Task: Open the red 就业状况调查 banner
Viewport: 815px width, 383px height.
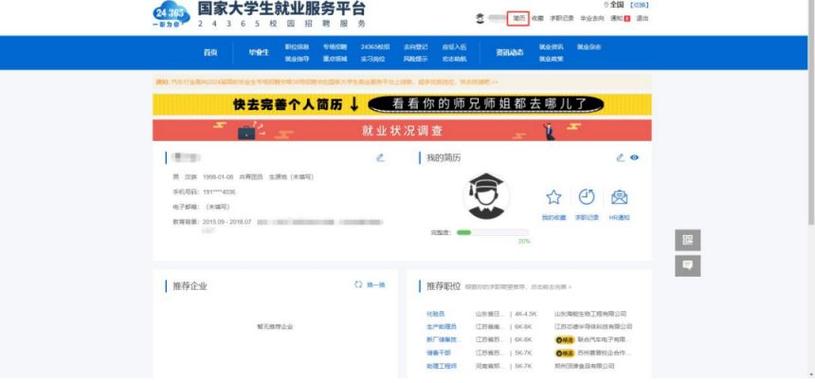Action: click(x=402, y=130)
